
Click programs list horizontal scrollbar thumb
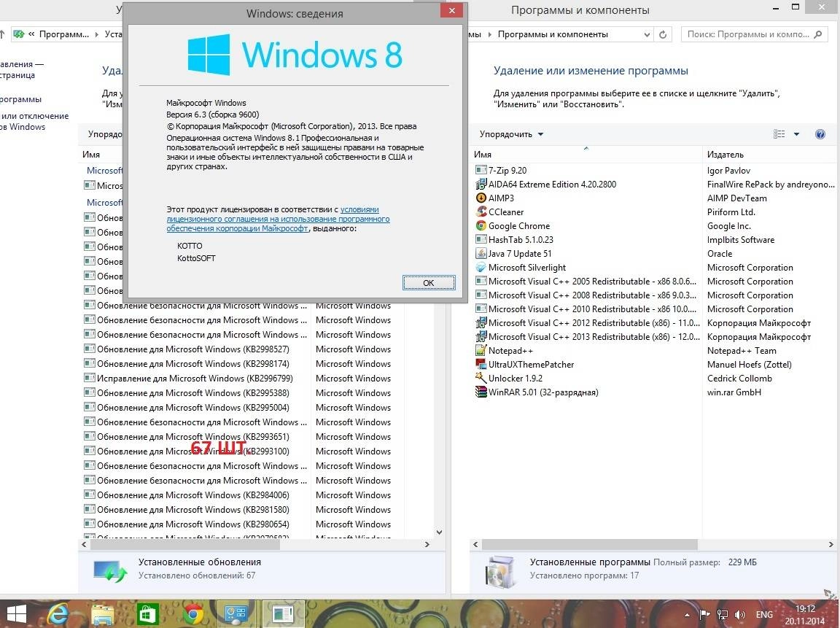click(590, 544)
